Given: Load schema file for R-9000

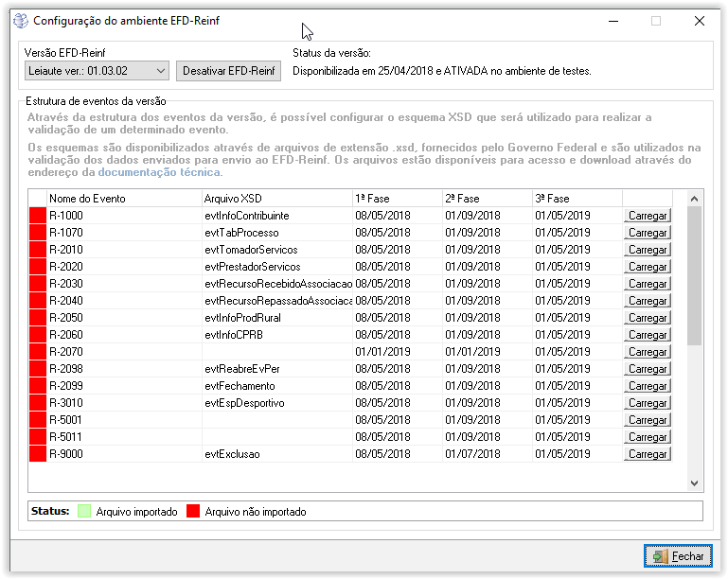Looking at the screenshot, I should click(648, 454).
